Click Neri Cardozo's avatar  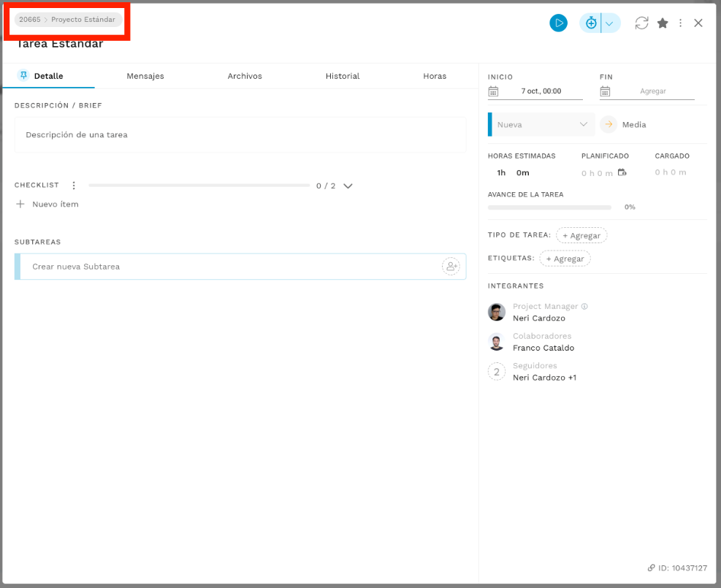[497, 312]
